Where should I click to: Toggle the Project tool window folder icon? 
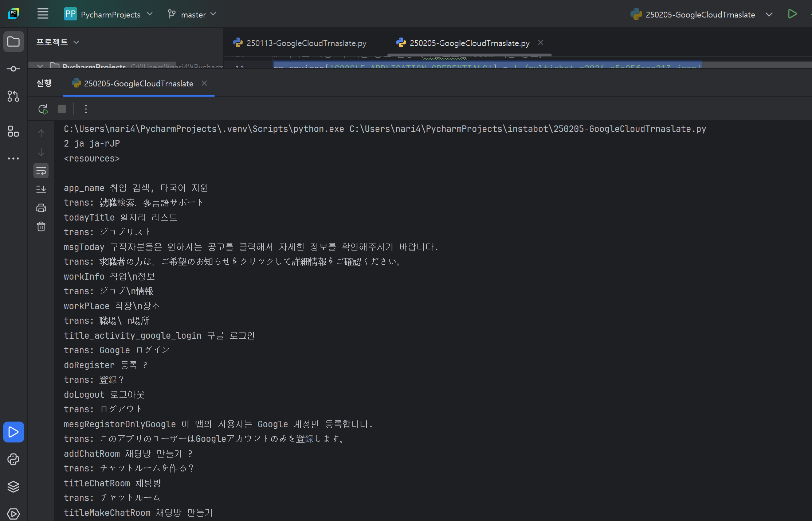pyautogui.click(x=13, y=42)
